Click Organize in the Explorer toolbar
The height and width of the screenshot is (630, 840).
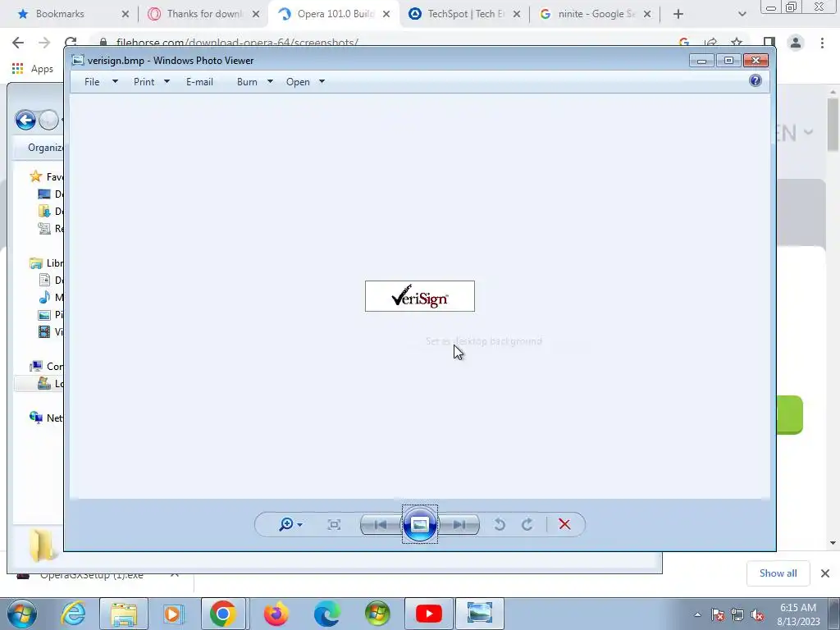click(x=46, y=148)
